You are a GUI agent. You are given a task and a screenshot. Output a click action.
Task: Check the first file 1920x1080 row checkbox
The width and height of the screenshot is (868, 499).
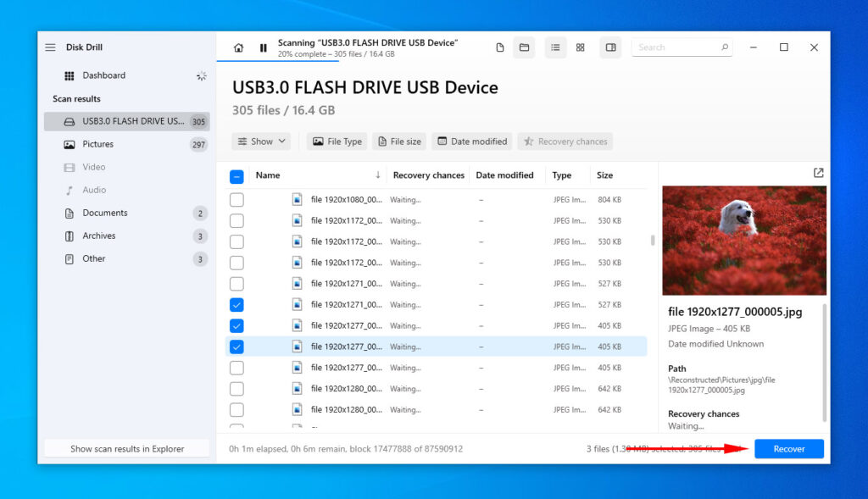point(236,199)
